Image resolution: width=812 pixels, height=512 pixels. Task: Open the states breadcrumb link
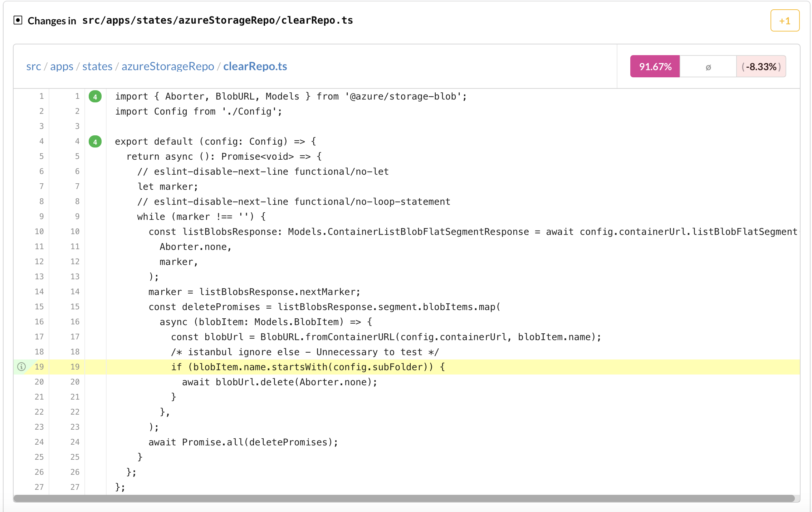point(97,66)
